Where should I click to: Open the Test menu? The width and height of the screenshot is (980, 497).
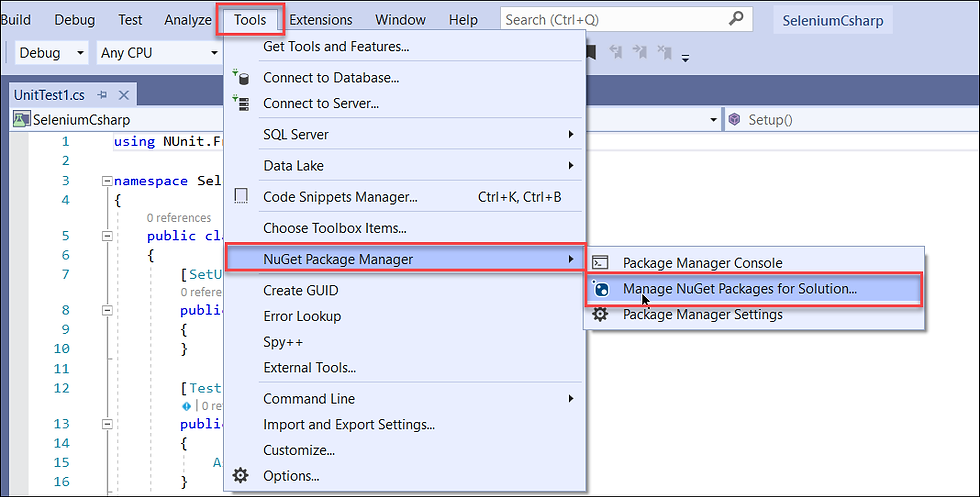point(130,19)
